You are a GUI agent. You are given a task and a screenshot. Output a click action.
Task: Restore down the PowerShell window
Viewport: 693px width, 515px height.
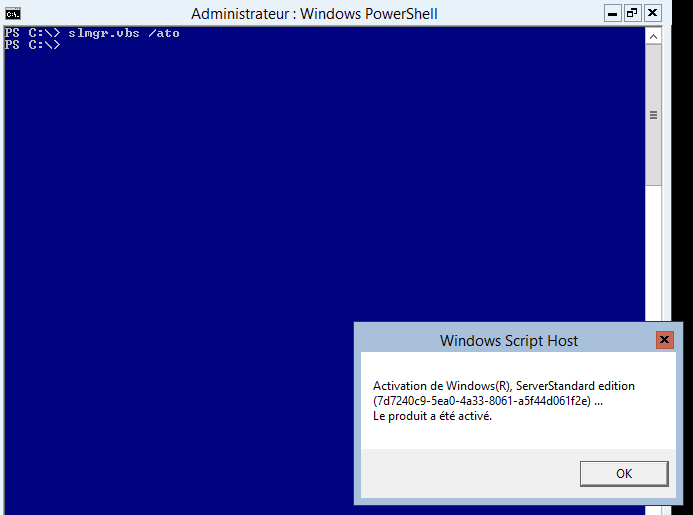click(632, 13)
